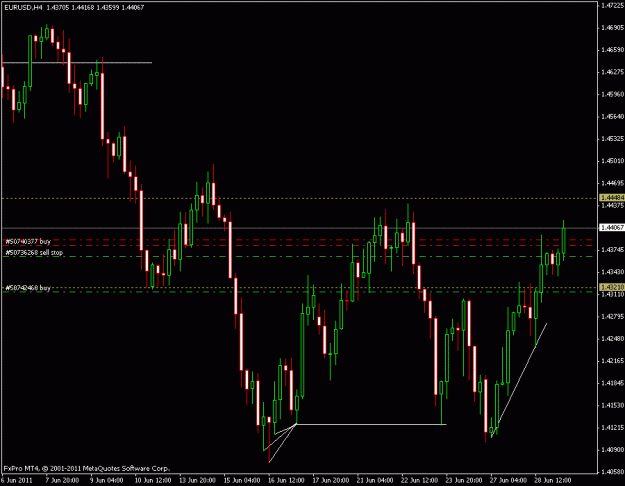Click price scale value 1.43745
625x486 pixels.
[x=612, y=250]
